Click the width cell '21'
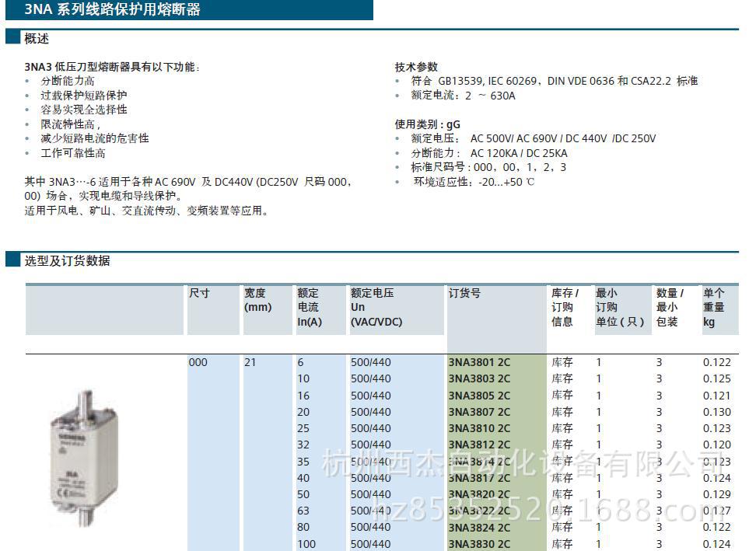756x551 pixels. tap(250, 362)
